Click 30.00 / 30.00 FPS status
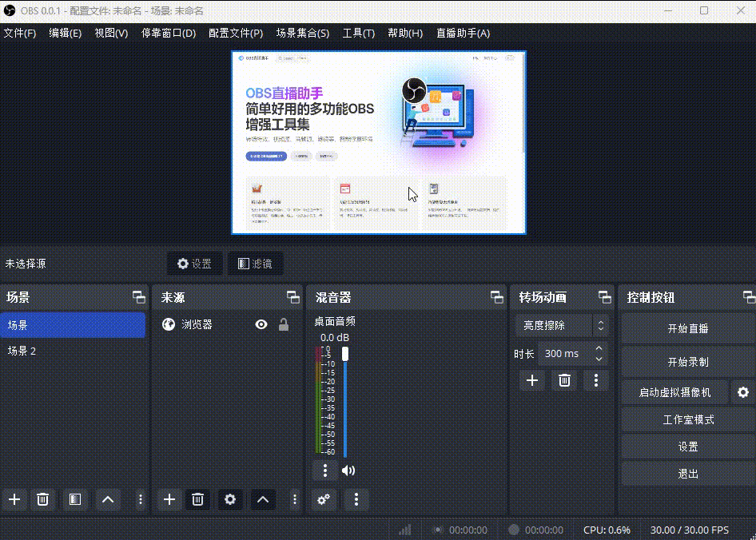The height and width of the screenshot is (540, 756). tap(690, 530)
